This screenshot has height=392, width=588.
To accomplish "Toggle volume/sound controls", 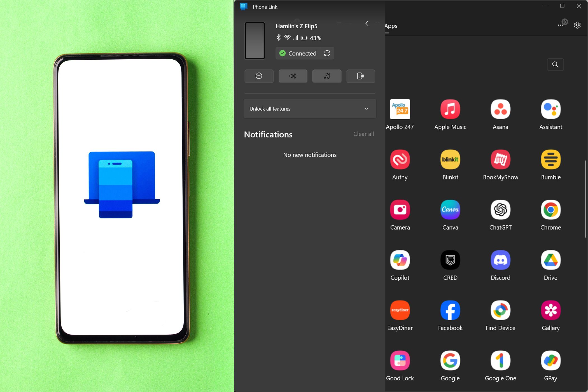I will click(x=293, y=76).
